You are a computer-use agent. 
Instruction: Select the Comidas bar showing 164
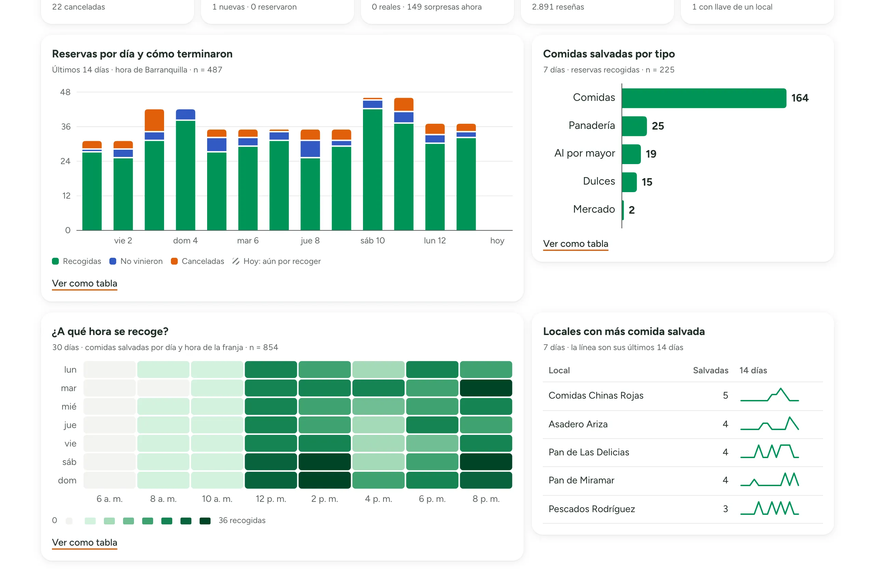704,98
